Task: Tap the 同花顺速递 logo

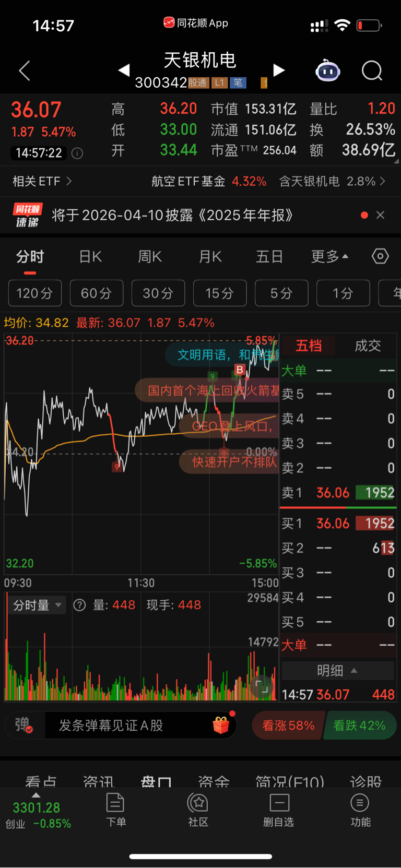Action: pos(27,215)
